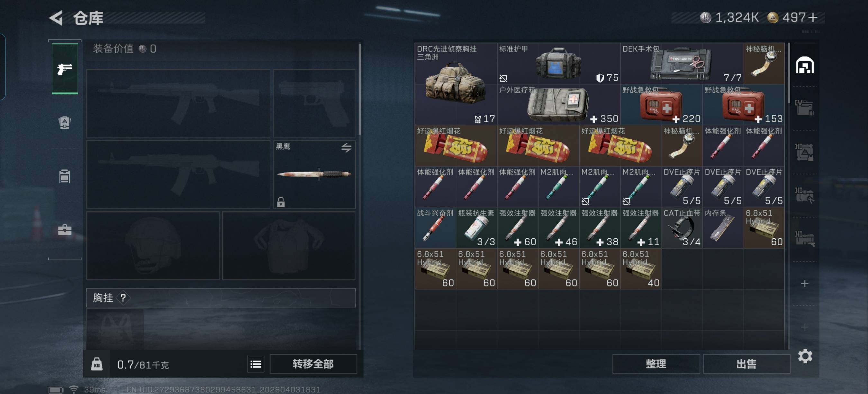Image resolution: width=868 pixels, height=394 pixels.
Task: Open the storage settings gear icon
Action: point(805,356)
